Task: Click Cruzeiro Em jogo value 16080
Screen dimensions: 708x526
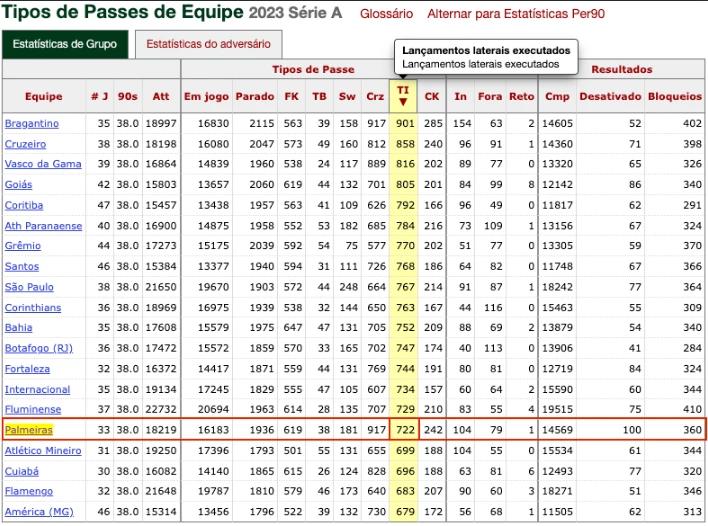Action: coord(213,144)
